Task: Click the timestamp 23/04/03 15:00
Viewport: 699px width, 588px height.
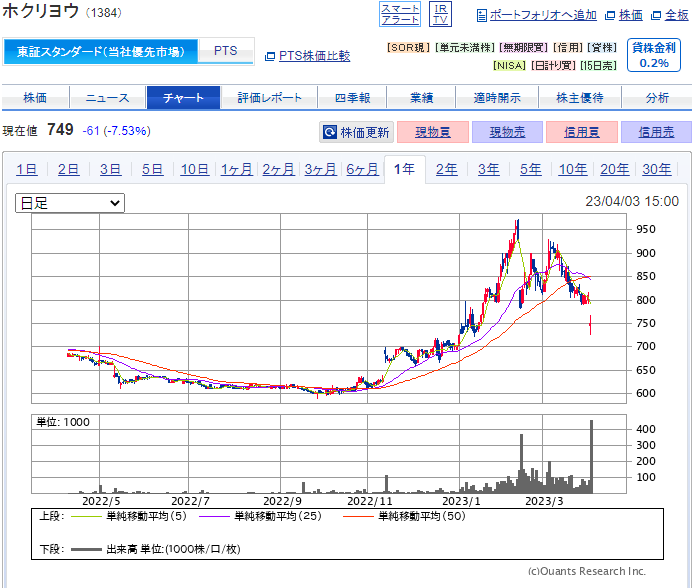Action: click(x=632, y=201)
